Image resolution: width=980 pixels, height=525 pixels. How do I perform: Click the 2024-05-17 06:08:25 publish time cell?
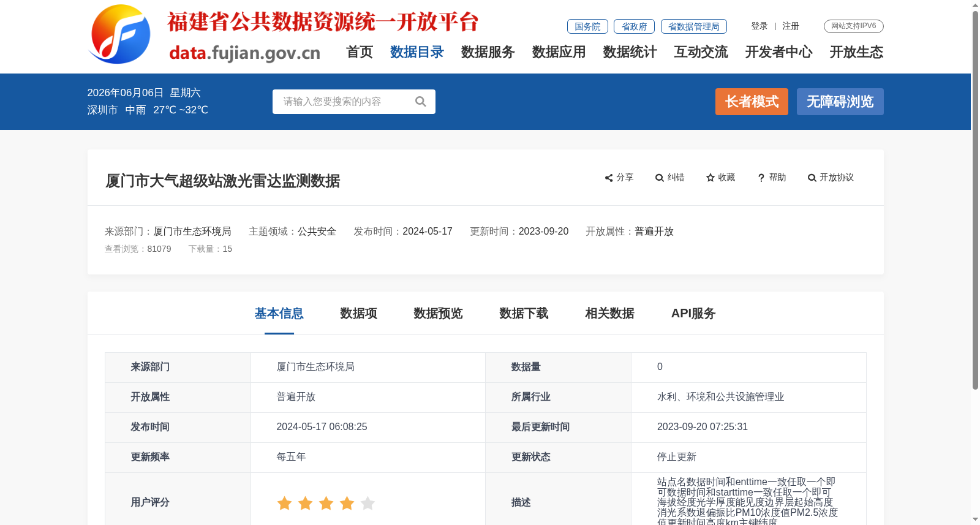pos(322,427)
